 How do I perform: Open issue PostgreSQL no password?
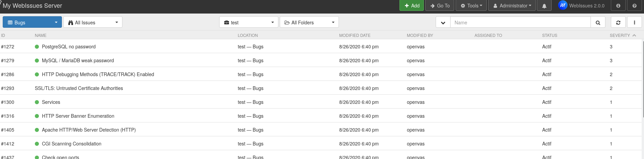click(x=69, y=47)
